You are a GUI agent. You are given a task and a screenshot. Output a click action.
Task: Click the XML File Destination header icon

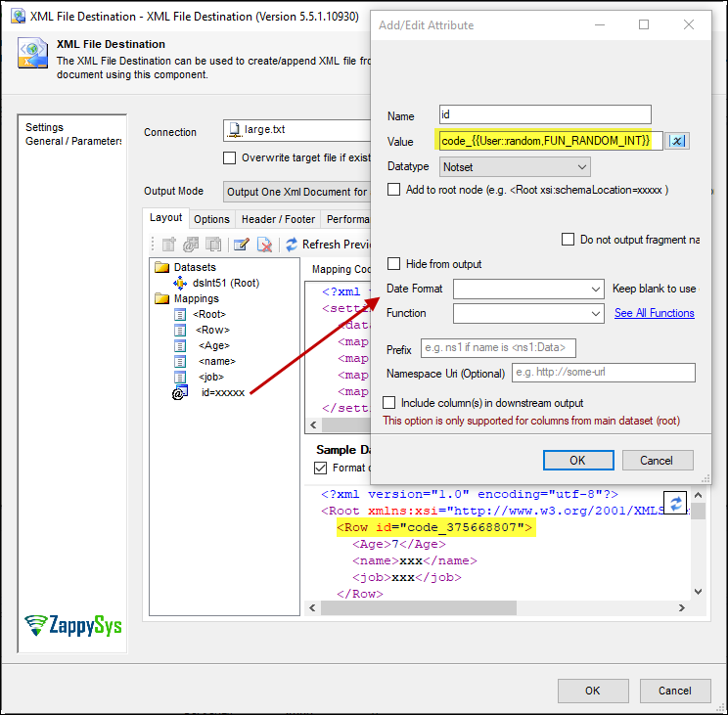32,53
